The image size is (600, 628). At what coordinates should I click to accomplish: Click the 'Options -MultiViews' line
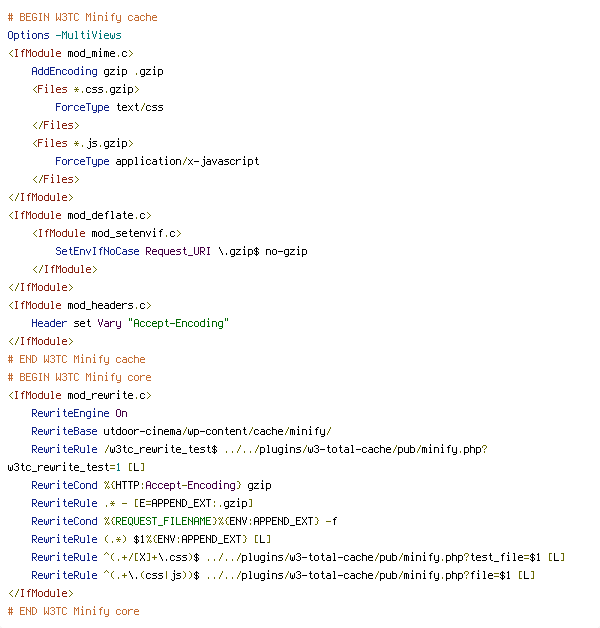[64, 35]
